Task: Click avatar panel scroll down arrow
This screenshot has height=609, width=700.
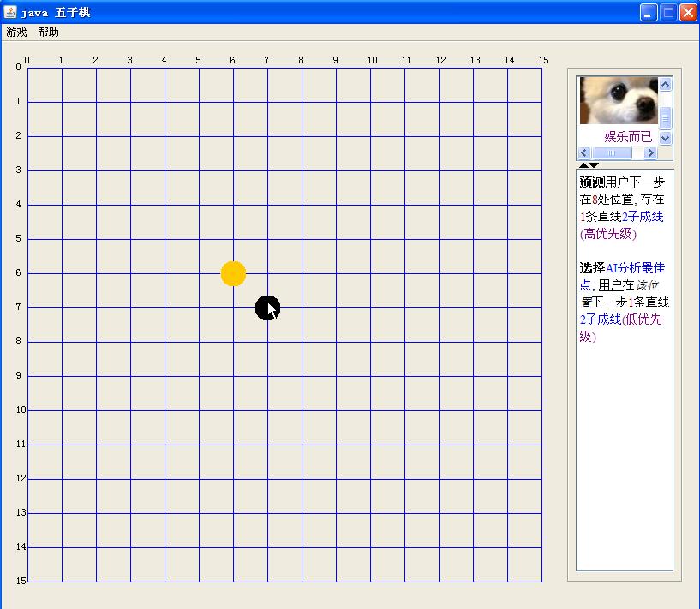Action: 665,138
